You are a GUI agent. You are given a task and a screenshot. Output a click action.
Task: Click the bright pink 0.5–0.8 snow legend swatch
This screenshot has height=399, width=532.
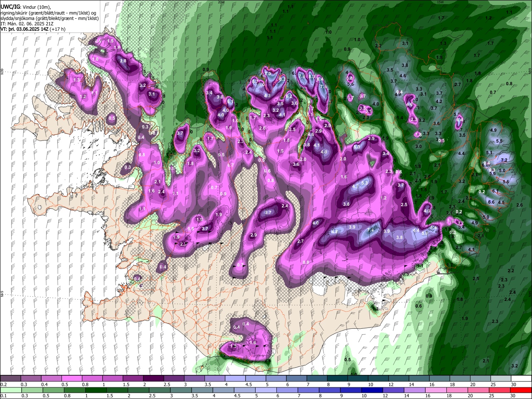pos(72,379)
